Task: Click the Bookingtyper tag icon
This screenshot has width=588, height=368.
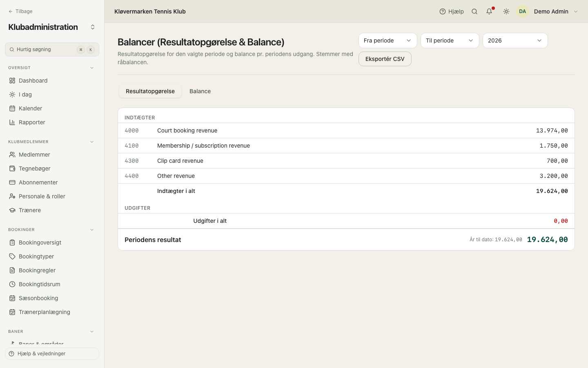Action: coord(12,256)
